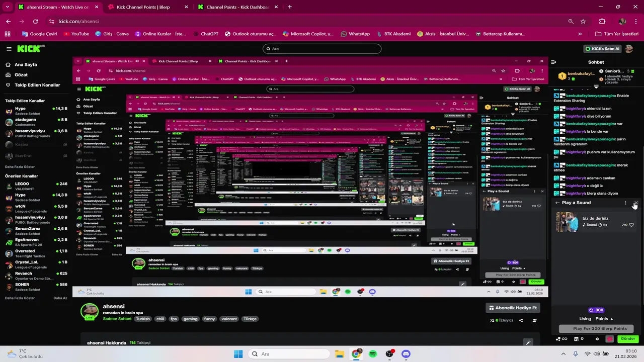Open the WhatsApp bookmark
This screenshot has width=644, height=362.
tap(355, 34)
